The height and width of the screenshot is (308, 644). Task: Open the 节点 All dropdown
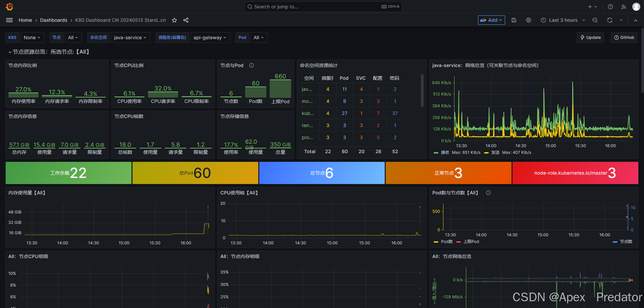pyautogui.click(x=73, y=38)
